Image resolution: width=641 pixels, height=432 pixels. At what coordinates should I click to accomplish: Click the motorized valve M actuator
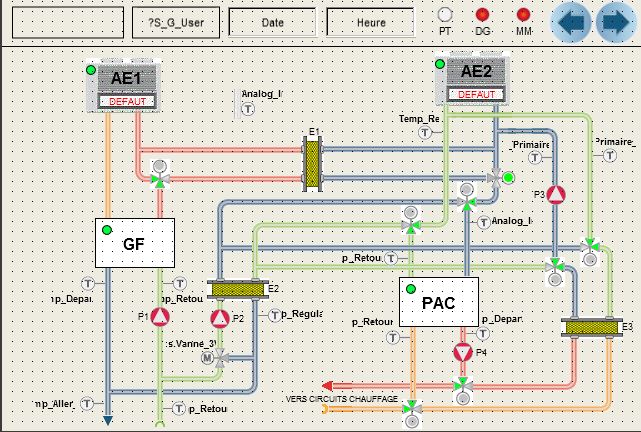208,357
